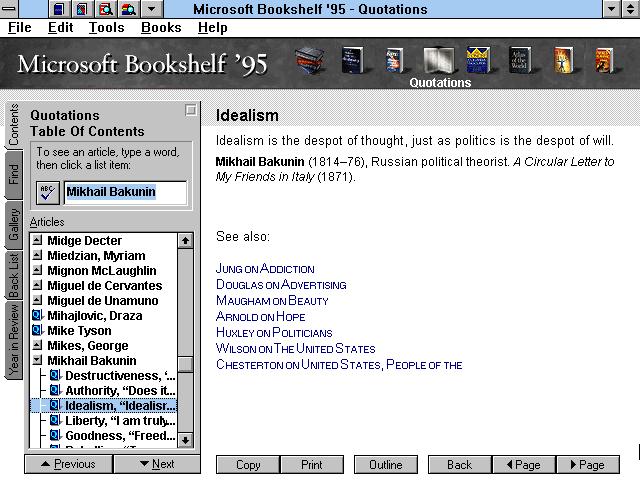Open the Books menu
This screenshot has width=640, height=480.
click(x=161, y=27)
